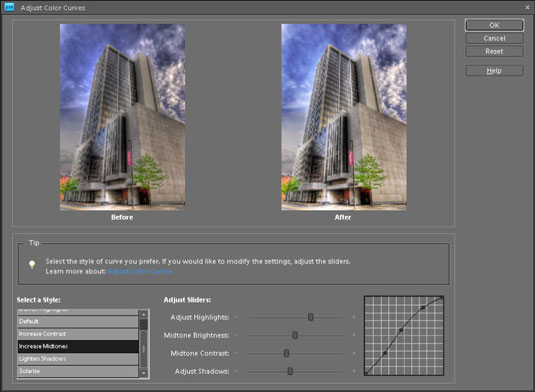Select the Increase Midtones style
535x392 pixels.
(78, 346)
